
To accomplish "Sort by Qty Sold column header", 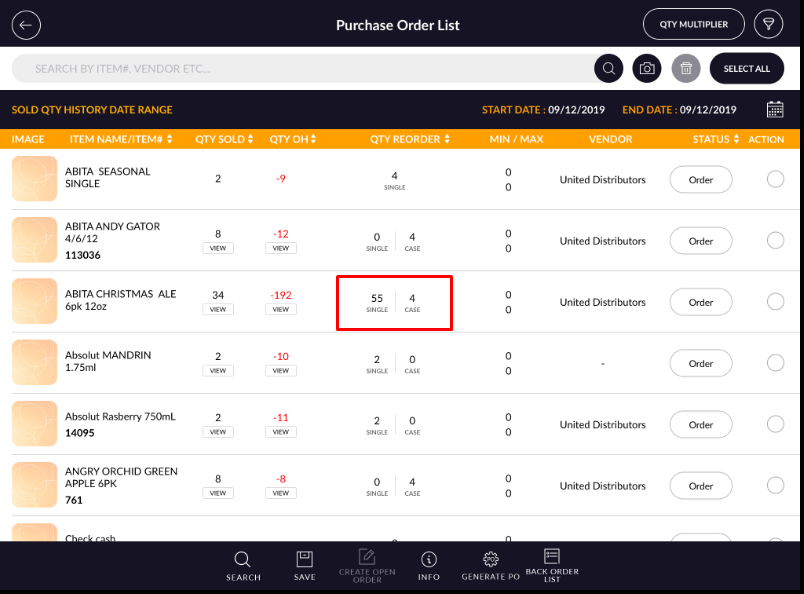I will [x=224, y=139].
